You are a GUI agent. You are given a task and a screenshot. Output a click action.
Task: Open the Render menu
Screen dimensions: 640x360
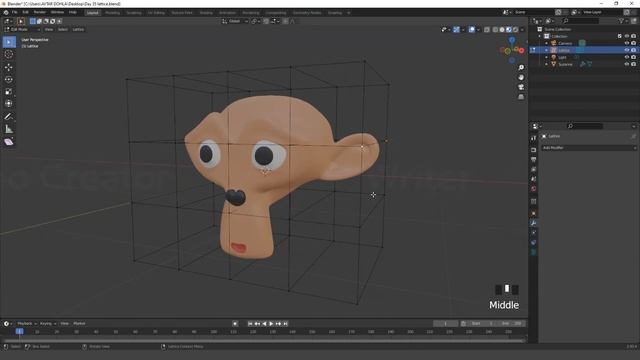[x=40, y=13]
